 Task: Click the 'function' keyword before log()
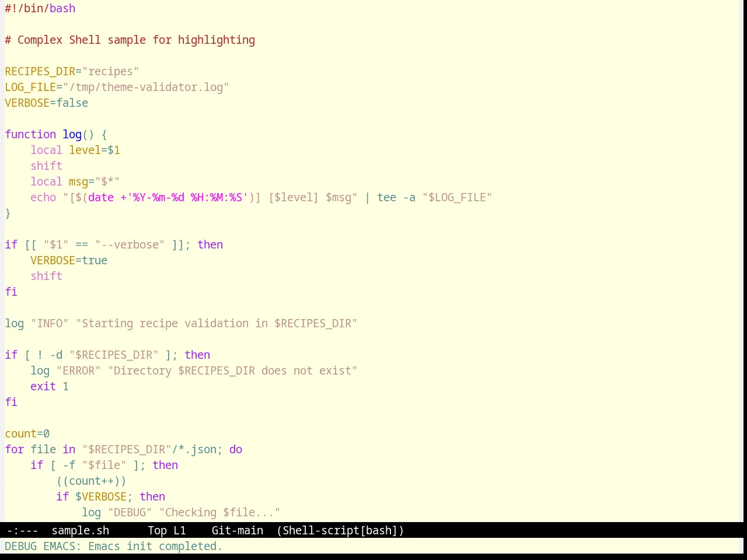click(x=30, y=134)
